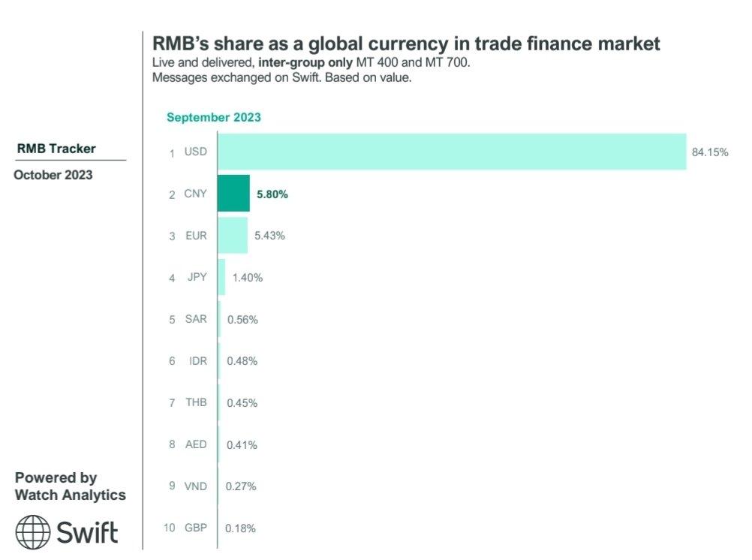The image size is (752, 560).
Task: Click the RMB Tracker label
Action: point(56,149)
